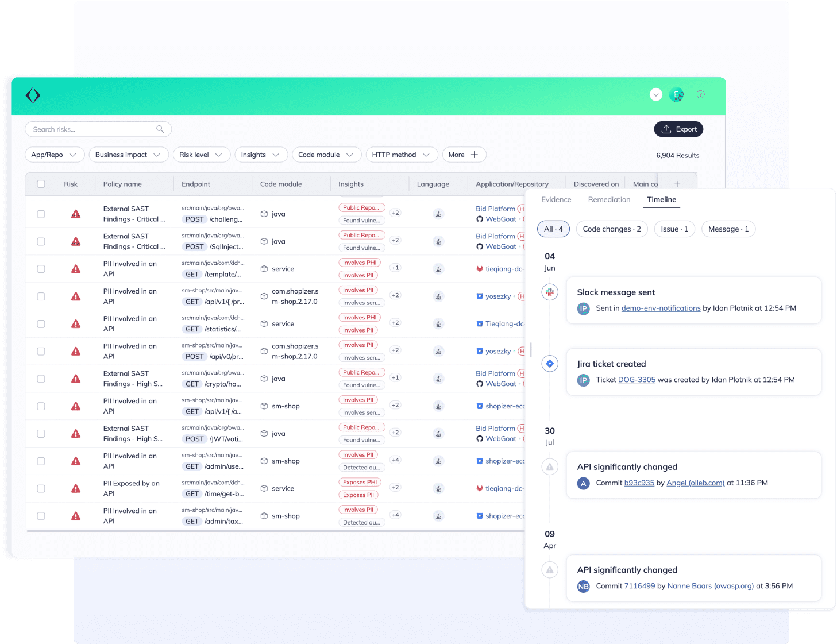Switch to the Evidence tab
This screenshot has width=837, height=644.
tap(556, 200)
